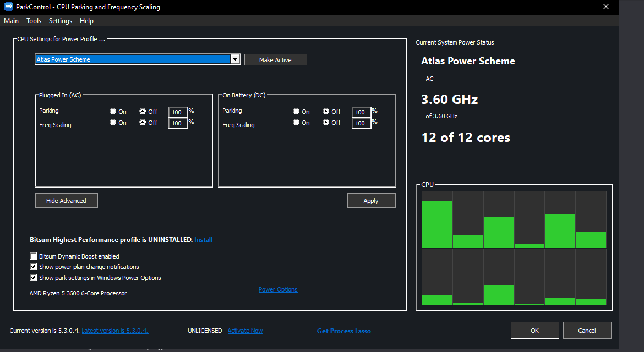644x352 pixels.
Task: Open the Settings menu
Action: (61, 21)
